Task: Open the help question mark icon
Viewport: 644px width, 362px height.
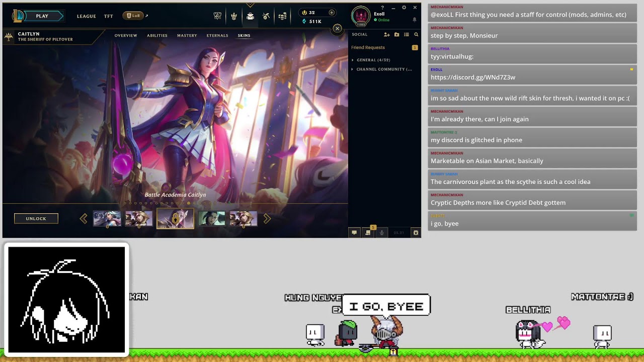Action: [x=383, y=8]
